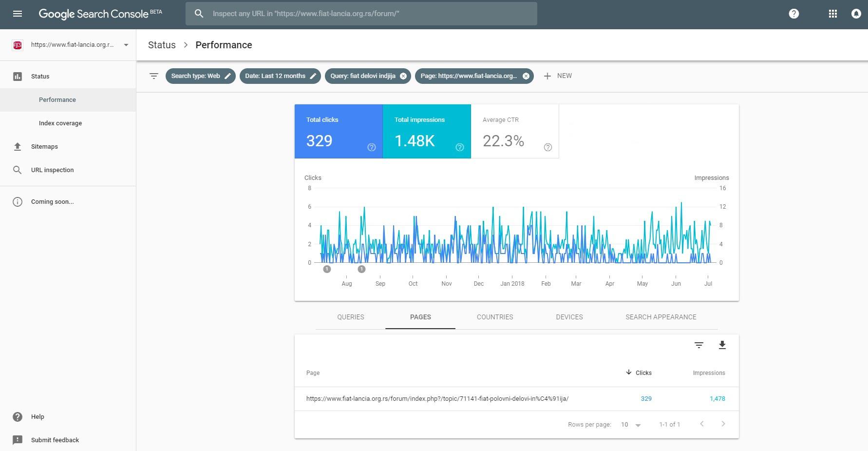868x451 pixels.
Task: Open Sitemaps from the sidebar
Action: click(x=68, y=147)
